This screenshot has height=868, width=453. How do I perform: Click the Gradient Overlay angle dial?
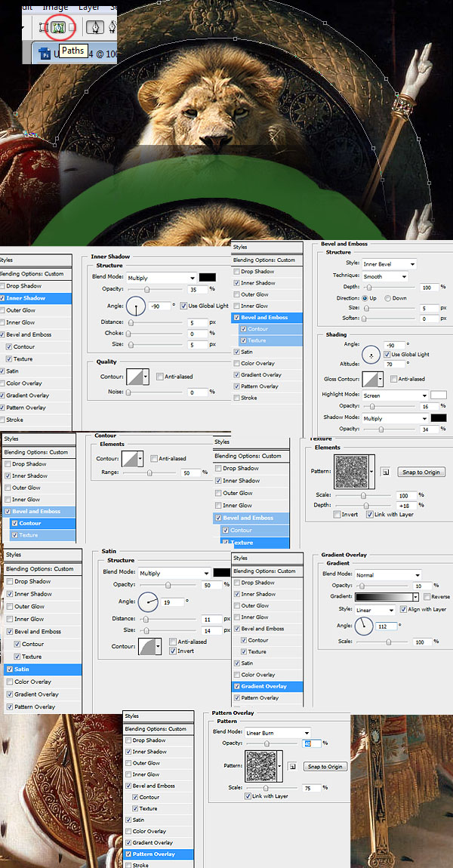pos(364,626)
